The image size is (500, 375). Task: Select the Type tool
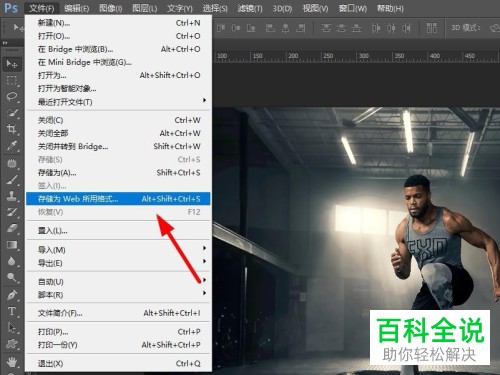coord(12,311)
